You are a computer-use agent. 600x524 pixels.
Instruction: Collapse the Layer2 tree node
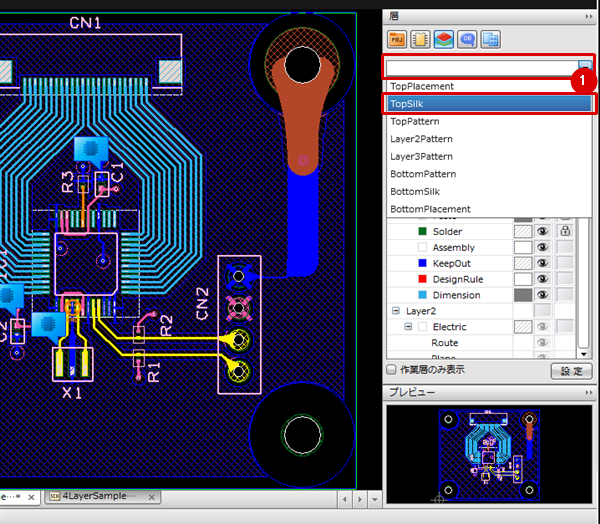396,311
